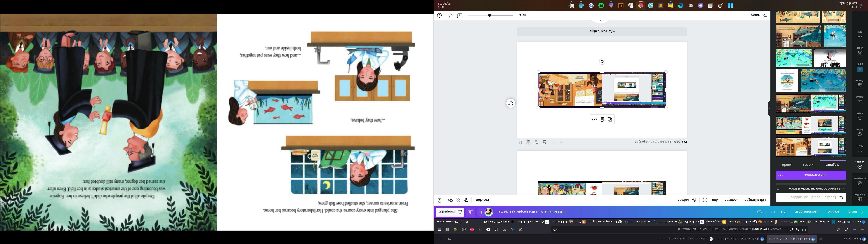Open more options beside Subir archivos
Viewport: 868px width, 244px height.
[x=780, y=175]
